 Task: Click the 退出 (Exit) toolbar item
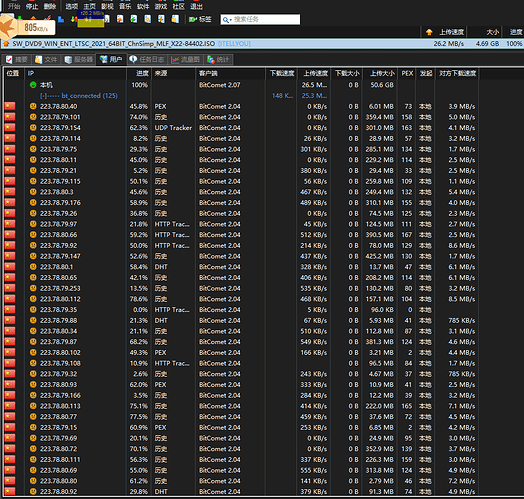[x=196, y=6]
